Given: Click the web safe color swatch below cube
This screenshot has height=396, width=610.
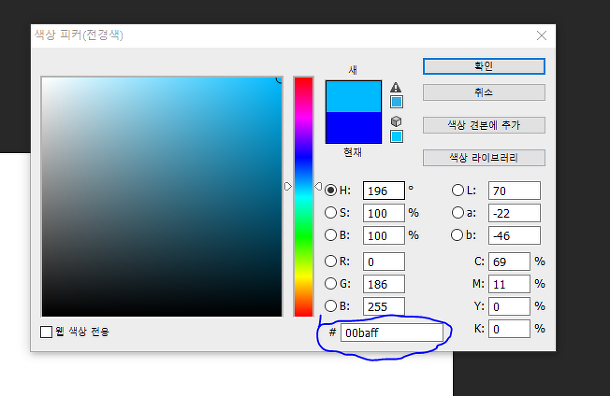Looking at the screenshot, I should [x=396, y=137].
